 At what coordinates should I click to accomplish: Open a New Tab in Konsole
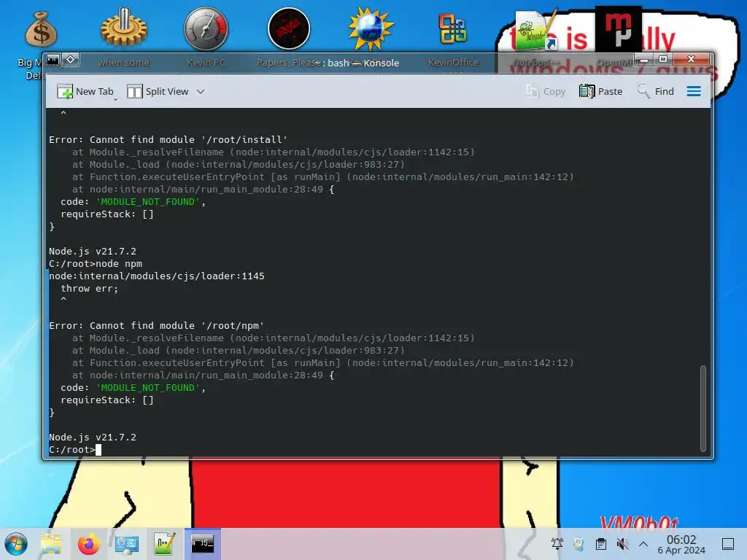tap(85, 91)
